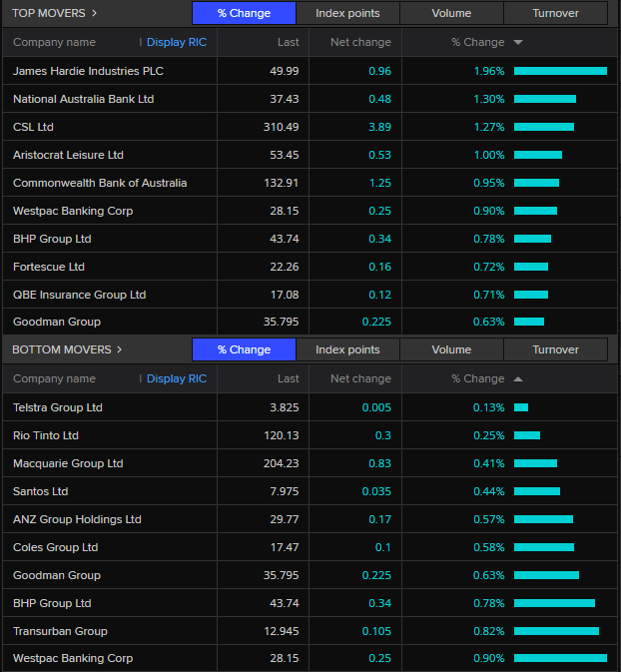Click CSL last price 310.49
The width and height of the screenshot is (621, 672).
[281, 127]
